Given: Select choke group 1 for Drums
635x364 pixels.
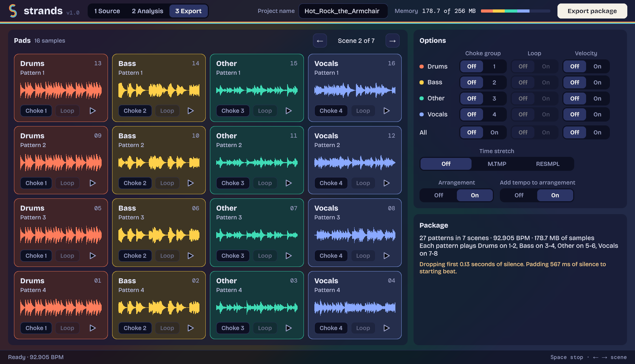Looking at the screenshot, I should tap(494, 66).
